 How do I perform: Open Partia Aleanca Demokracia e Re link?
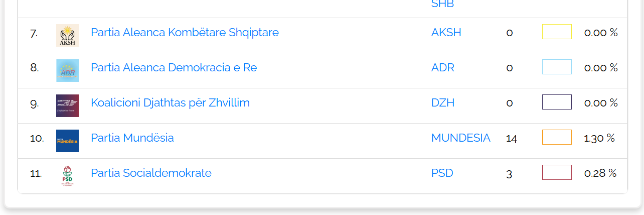click(174, 67)
